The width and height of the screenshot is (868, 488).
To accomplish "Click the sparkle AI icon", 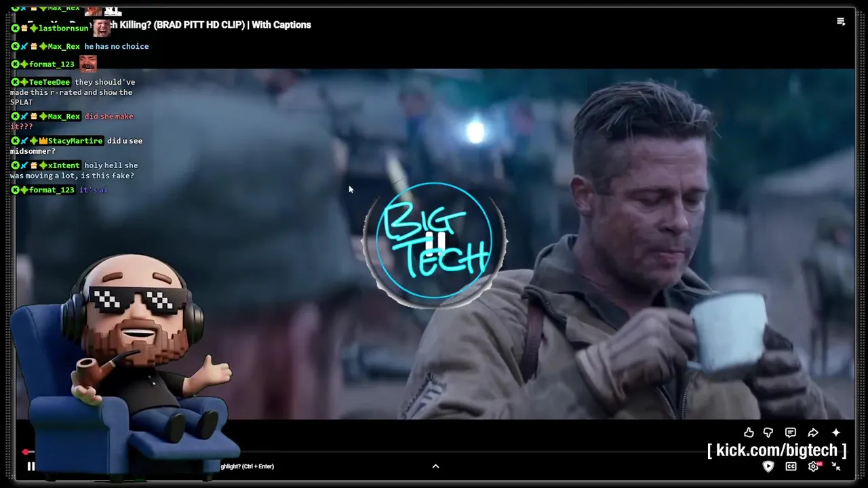I will [x=835, y=432].
